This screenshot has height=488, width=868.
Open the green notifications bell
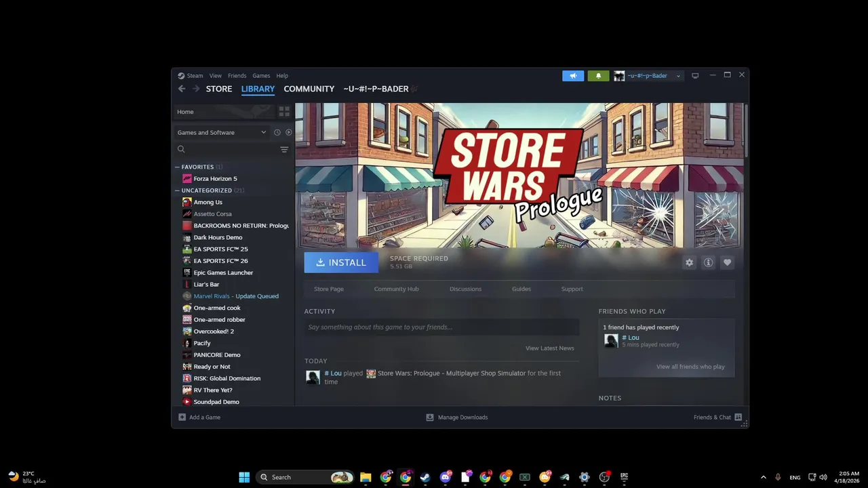[598, 76]
